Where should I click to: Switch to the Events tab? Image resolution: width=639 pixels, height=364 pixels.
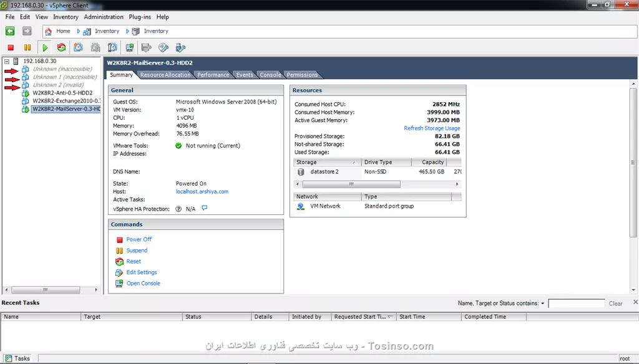click(x=245, y=75)
